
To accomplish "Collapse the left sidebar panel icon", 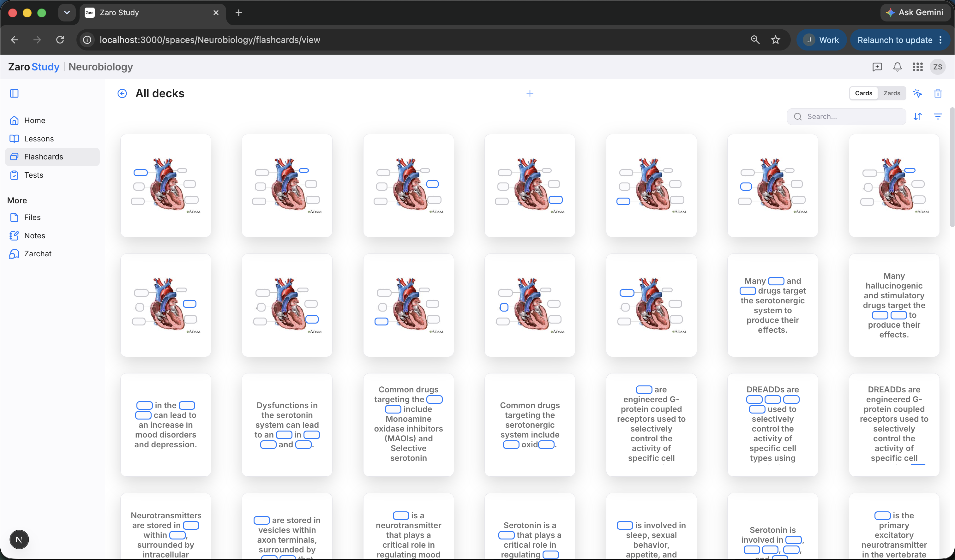I will [x=14, y=93].
